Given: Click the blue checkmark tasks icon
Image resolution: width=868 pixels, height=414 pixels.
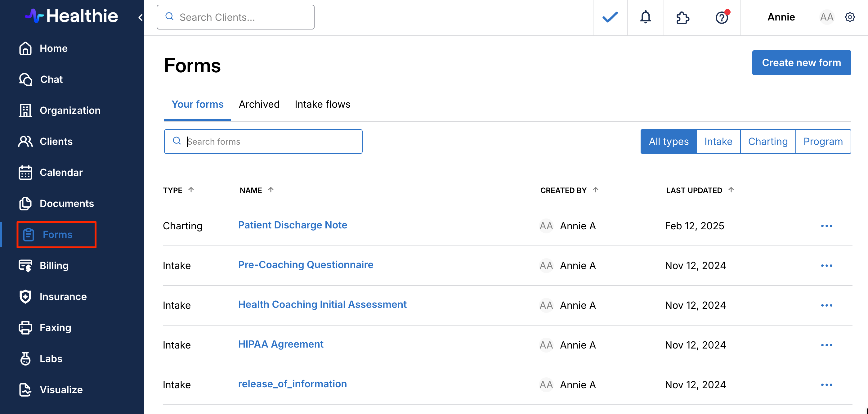Looking at the screenshot, I should pyautogui.click(x=610, y=17).
